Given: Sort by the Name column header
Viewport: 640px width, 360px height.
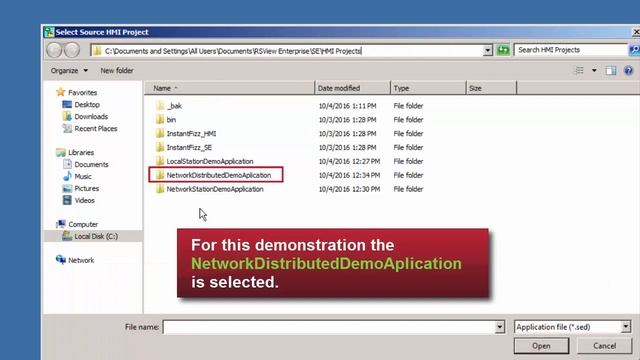Looking at the screenshot, I should pyautogui.click(x=229, y=88).
